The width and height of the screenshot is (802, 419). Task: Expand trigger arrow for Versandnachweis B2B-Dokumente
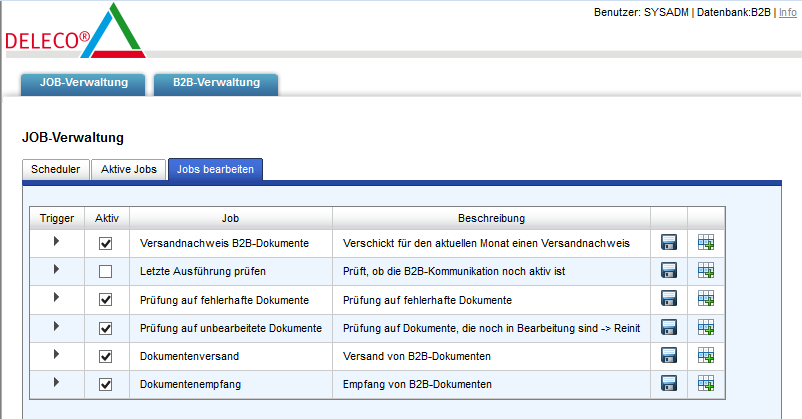(56, 242)
